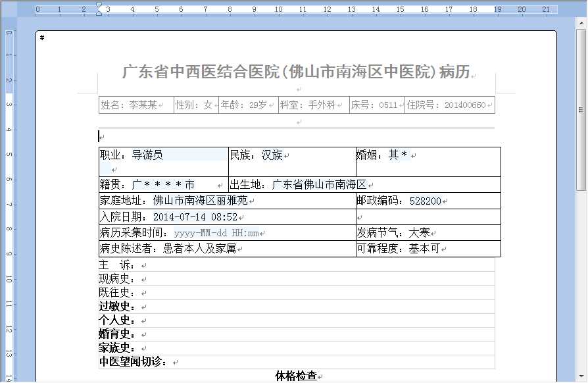Click the 家庭地址 cell text
588x383 pixels.
[x=174, y=201]
